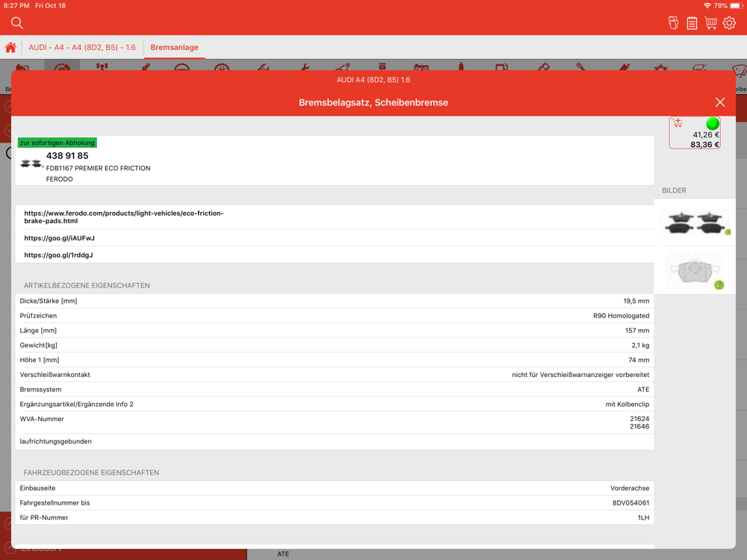Select the 'laufrichtungsgebunden' row
This screenshot has height=560, width=747.
(x=335, y=441)
